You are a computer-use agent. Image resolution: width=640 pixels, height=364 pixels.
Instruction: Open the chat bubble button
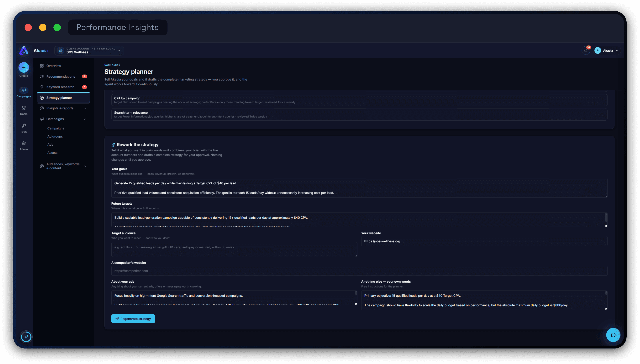coord(613,335)
